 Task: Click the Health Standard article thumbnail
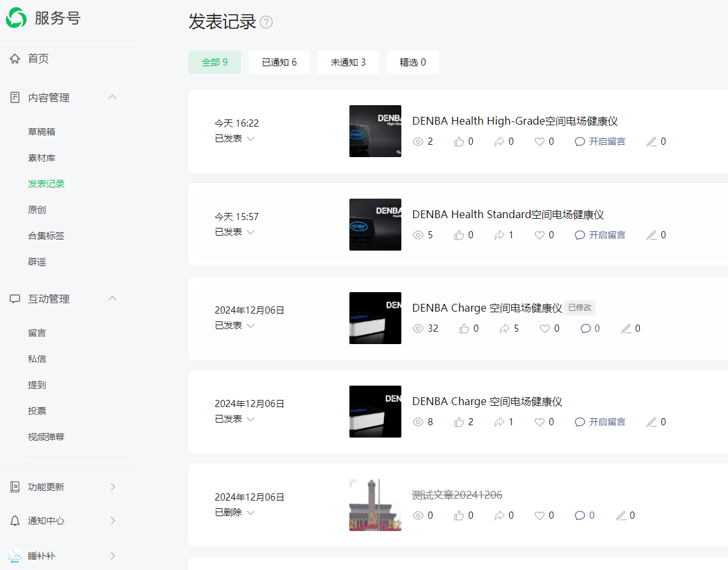coord(375,225)
